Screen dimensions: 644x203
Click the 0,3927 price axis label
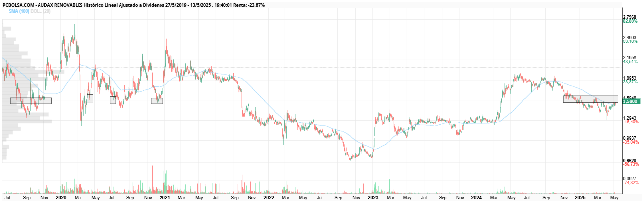630,178
